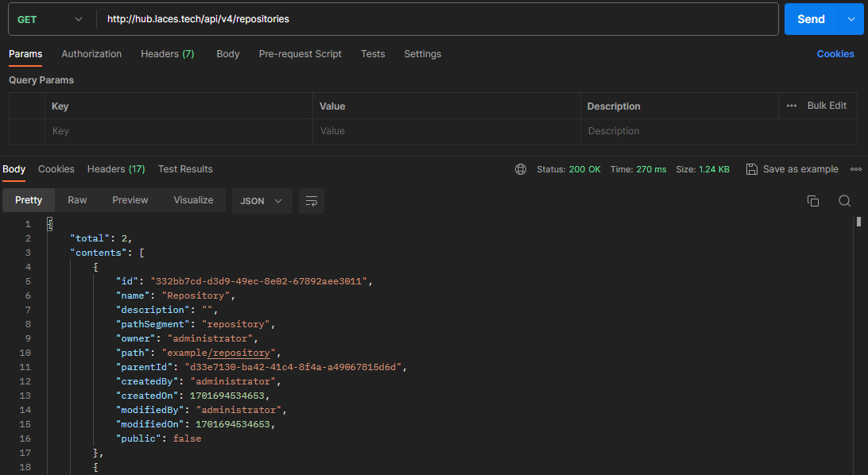Click the globe network icon beside Status

click(521, 169)
